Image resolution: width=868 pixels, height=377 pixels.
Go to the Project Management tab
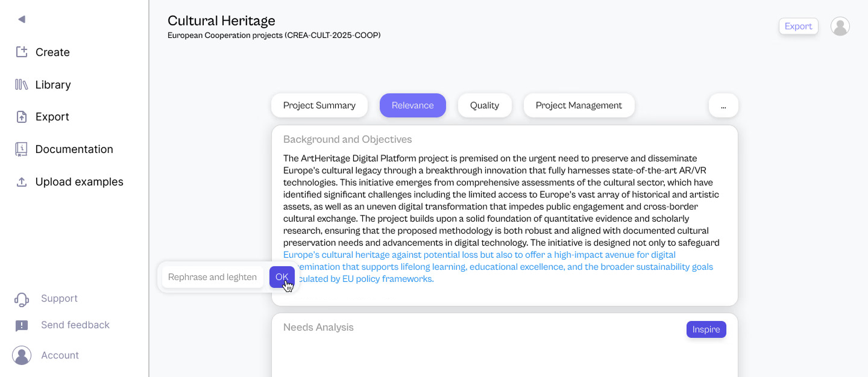point(579,105)
